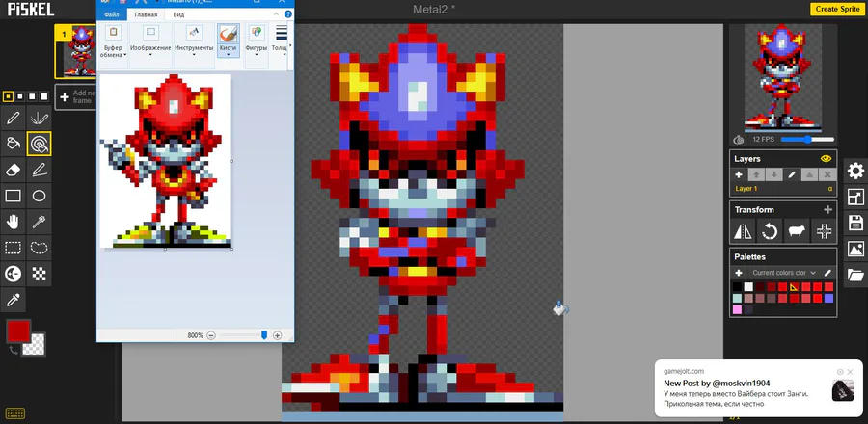
Task: Select frame 1 thumbnail
Action: (76, 51)
